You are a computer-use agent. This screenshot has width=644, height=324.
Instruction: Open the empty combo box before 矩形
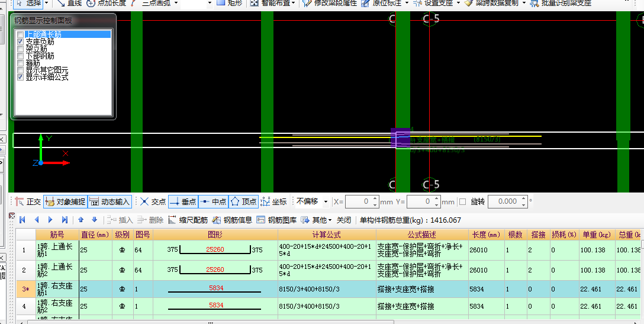pos(197,3)
